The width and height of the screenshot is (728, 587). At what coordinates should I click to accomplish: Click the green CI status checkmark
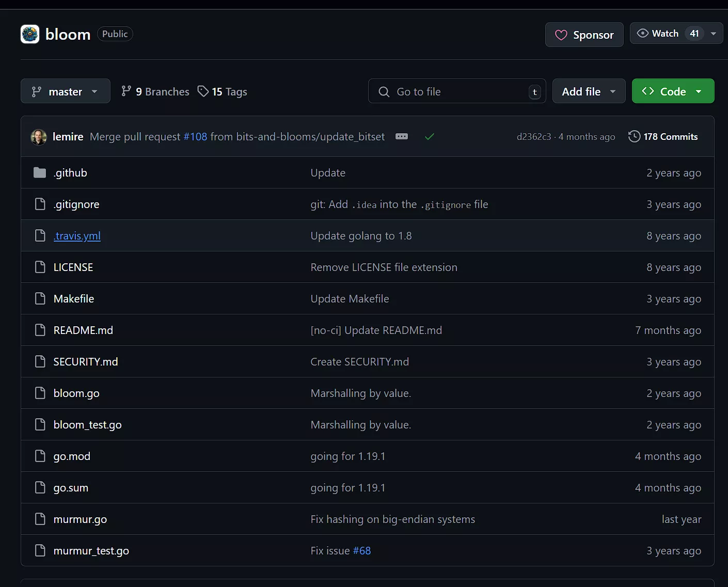click(x=429, y=137)
